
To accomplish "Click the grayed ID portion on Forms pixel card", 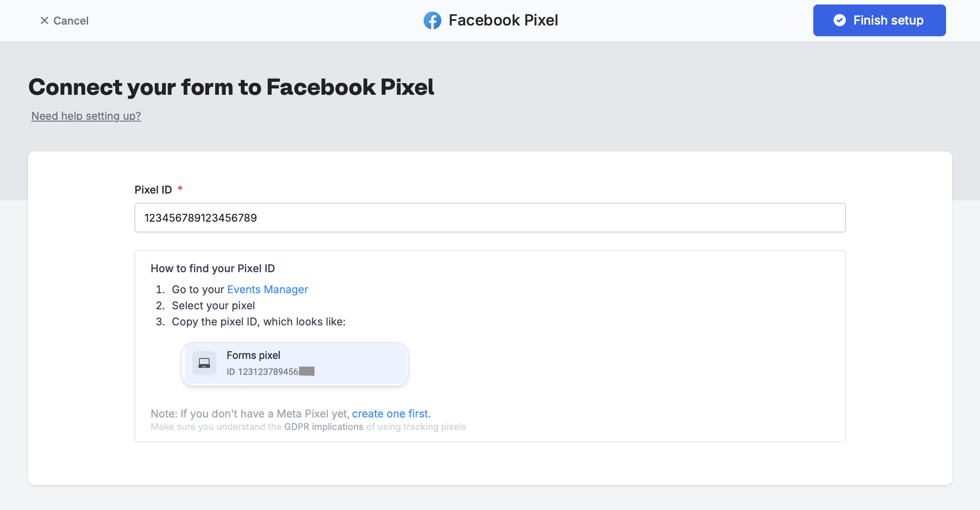I will pos(307,371).
